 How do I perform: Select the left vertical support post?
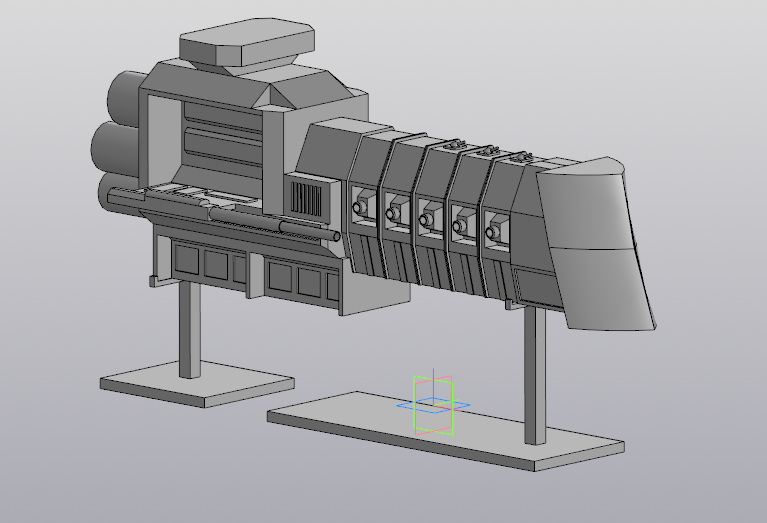[190, 329]
